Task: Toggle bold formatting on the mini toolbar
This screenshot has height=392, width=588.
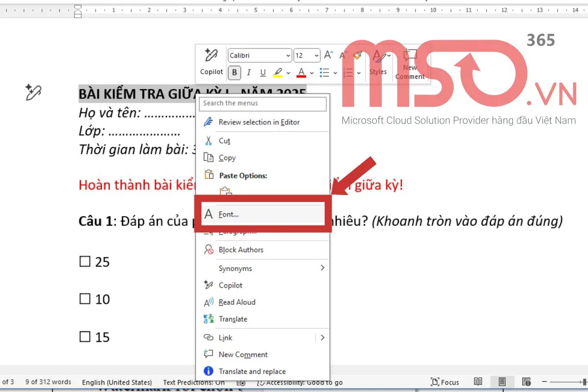Action: (x=234, y=72)
